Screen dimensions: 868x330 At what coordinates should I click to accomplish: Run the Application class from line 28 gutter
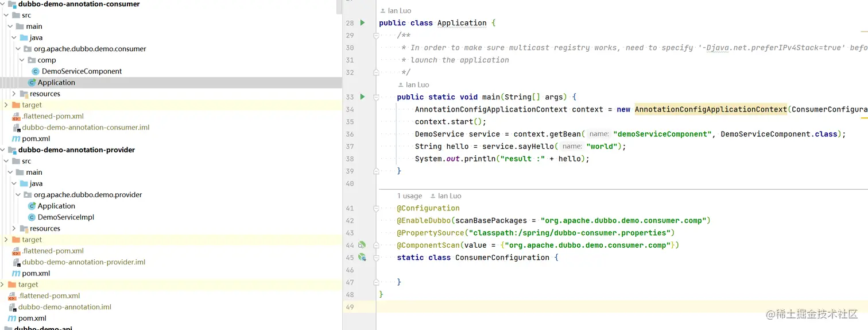pos(362,23)
